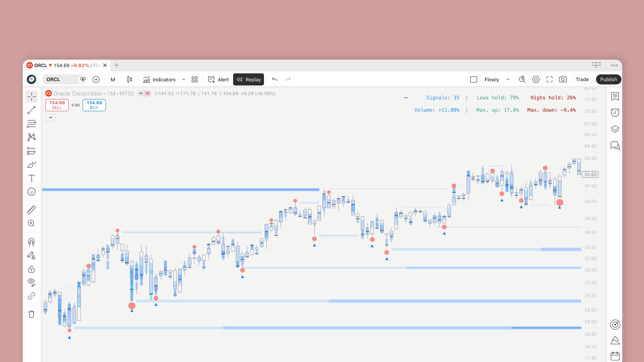Image resolution: width=644 pixels, height=362 pixels.
Task: Take a chart snapshot with camera icon
Action: [563, 79]
